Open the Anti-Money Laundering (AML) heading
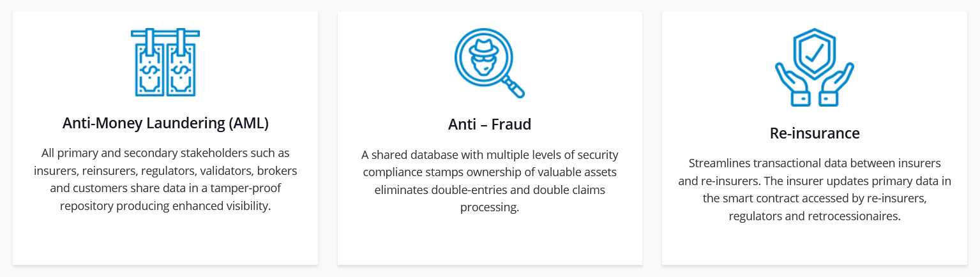This screenshot has width=980, height=277. coord(165,123)
